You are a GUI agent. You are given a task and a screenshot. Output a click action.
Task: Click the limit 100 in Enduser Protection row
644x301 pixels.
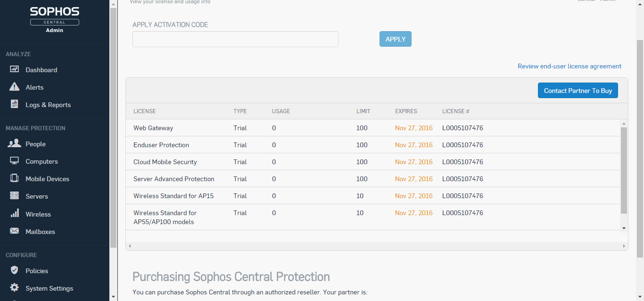coord(362,145)
